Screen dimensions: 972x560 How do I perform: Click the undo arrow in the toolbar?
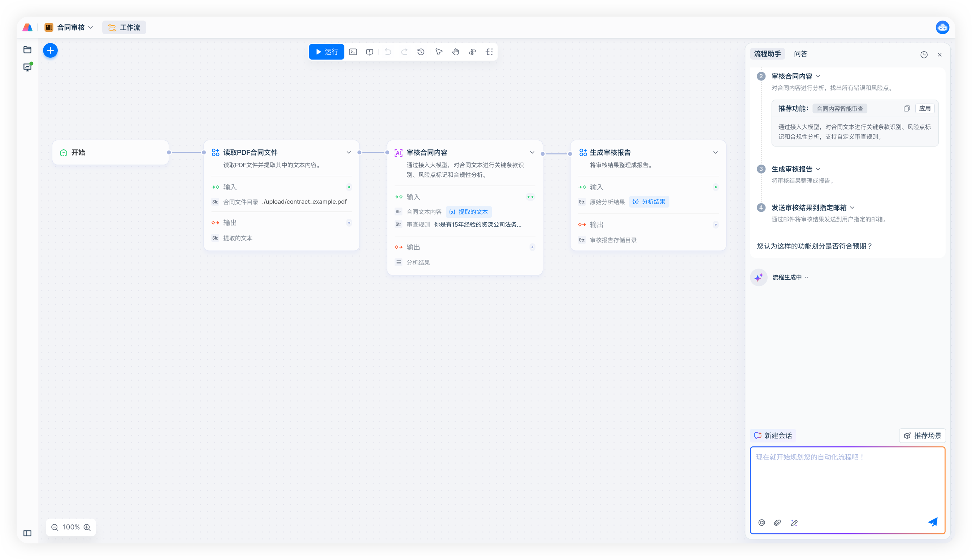(x=388, y=52)
